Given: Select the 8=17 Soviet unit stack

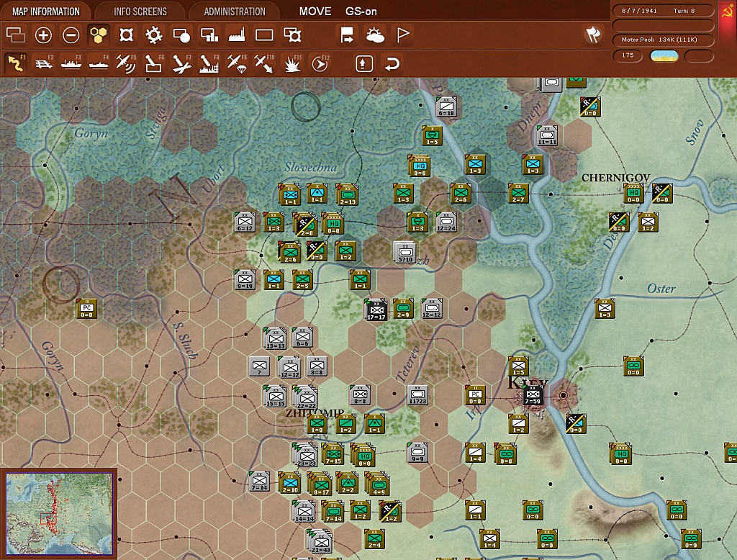Looking at the screenshot, I should pyautogui.click(x=320, y=484).
